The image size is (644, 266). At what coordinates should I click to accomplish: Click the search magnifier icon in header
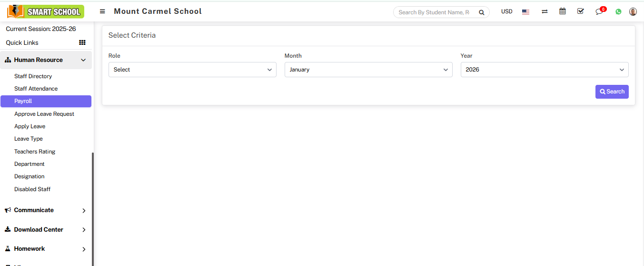[481, 12]
